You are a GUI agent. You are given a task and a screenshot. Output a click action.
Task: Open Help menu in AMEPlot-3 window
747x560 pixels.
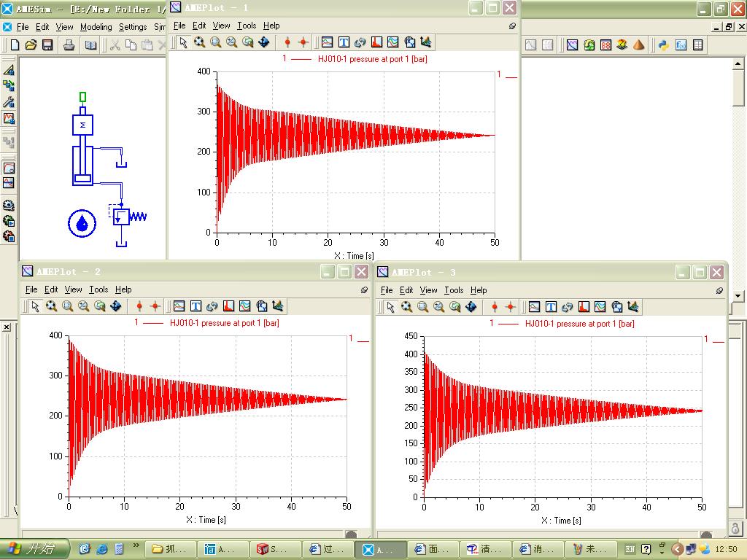[x=479, y=290]
